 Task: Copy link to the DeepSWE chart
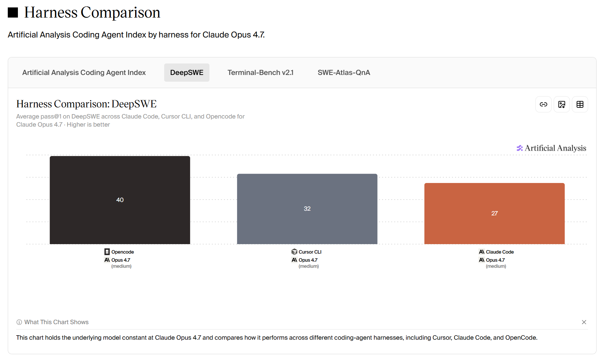(544, 104)
